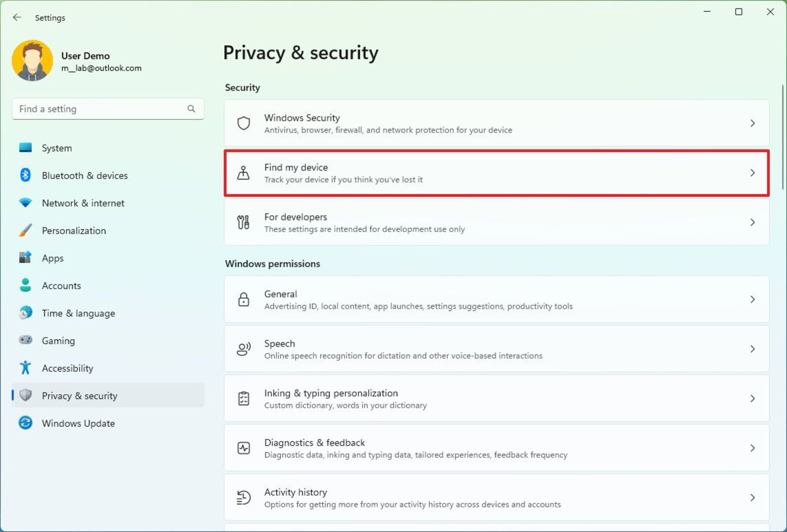787x532 pixels.
Task: Click the search magnifier icon in settings
Action: [x=192, y=109]
